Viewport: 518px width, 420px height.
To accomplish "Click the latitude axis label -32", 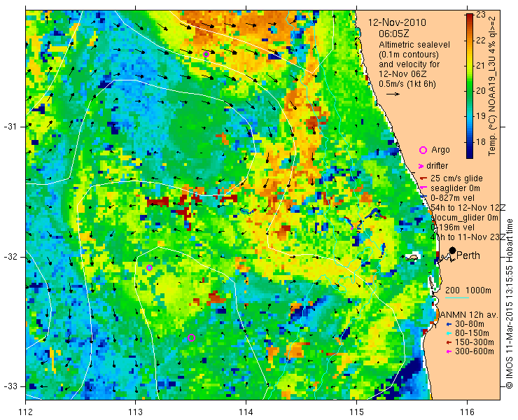I will point(10,257).
